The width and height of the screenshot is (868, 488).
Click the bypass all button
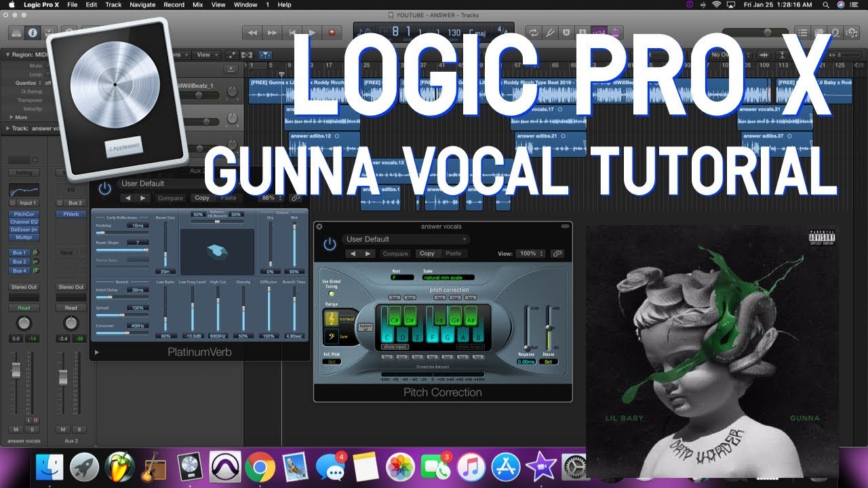[365, 327]
